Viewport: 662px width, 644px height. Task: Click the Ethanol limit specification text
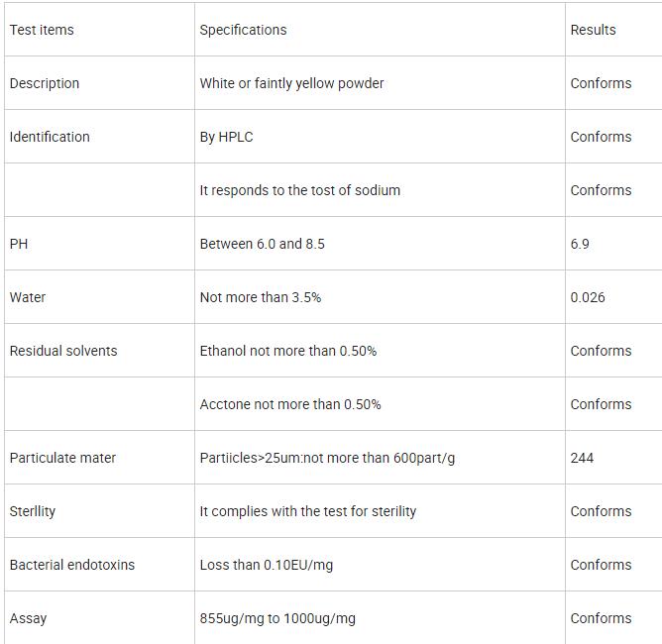[287, 351]
